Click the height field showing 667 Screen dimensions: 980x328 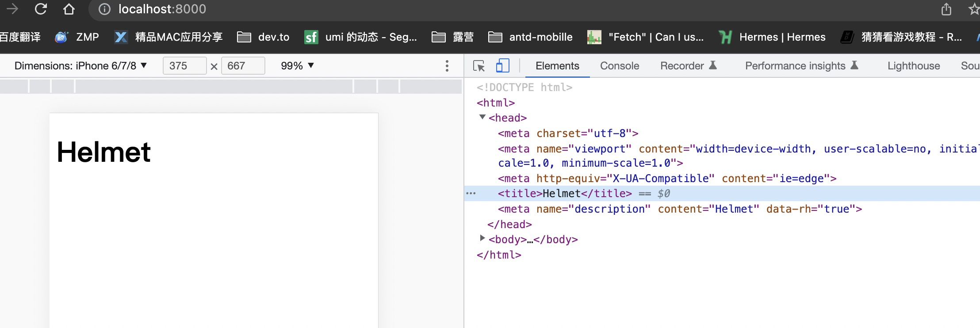(243, 66)
